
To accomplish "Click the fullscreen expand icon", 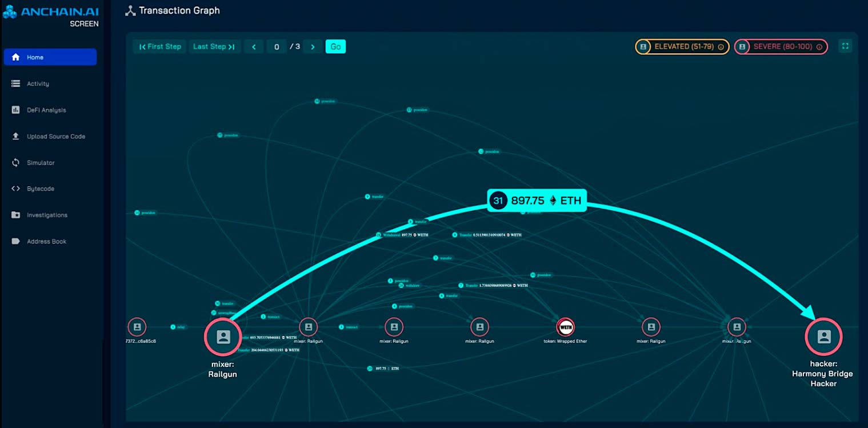I will pyautogui.click(x=845, y=46).
